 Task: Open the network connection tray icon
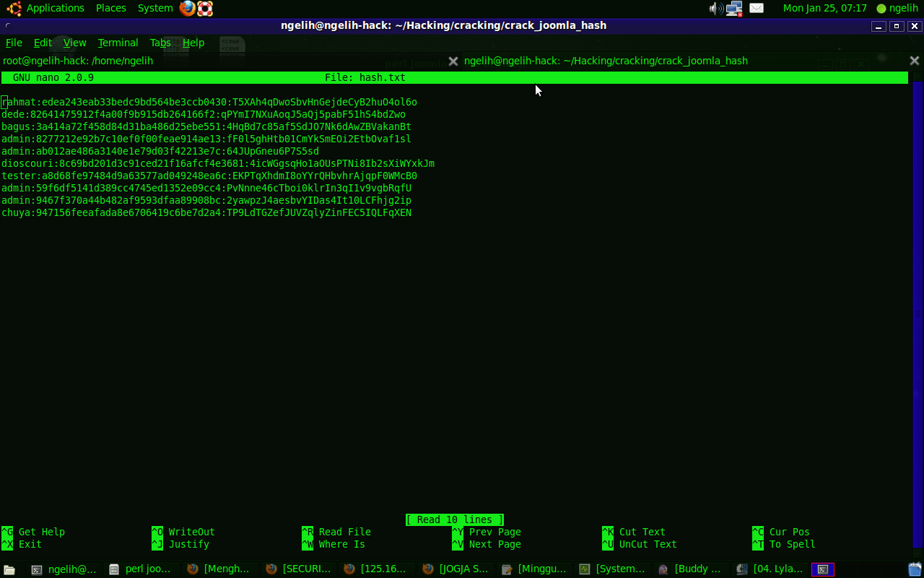coord(734,9)
